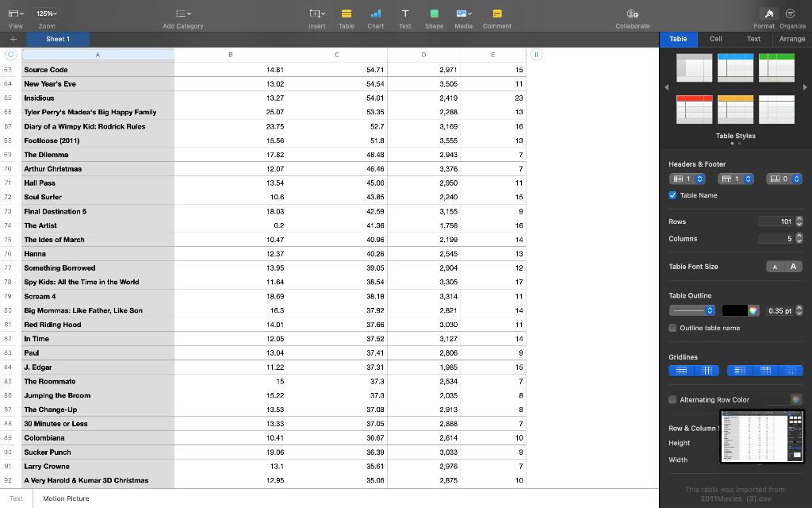Insert a Text box
Image resolution: width=812 pixels, height=508 pixels.
tap(405, 13)
